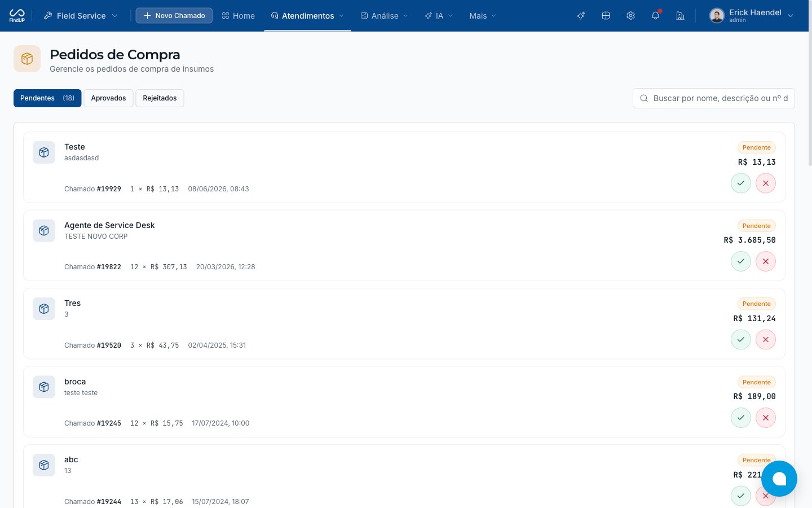Click the search magnifier icon
Screen dimensions: 812x508
click(644, 98)
